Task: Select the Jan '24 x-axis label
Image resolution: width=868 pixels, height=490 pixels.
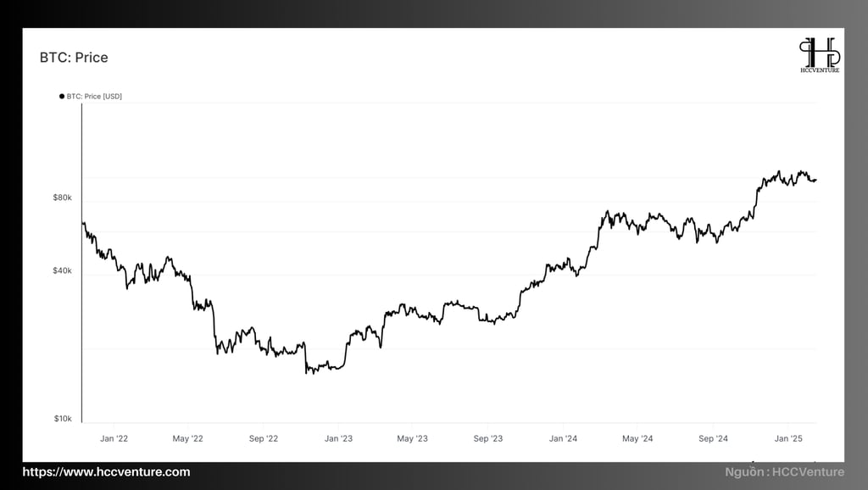Action: [x=563, y=438]
